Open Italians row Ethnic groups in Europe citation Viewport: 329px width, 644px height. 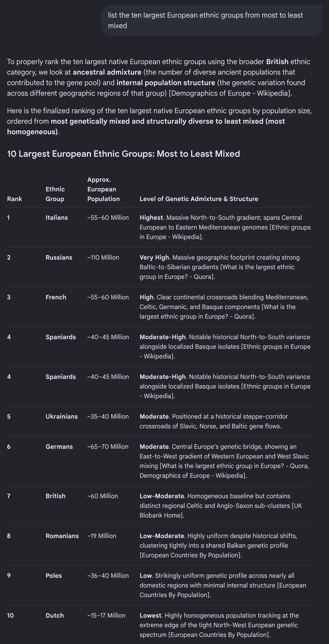(225, 232)
